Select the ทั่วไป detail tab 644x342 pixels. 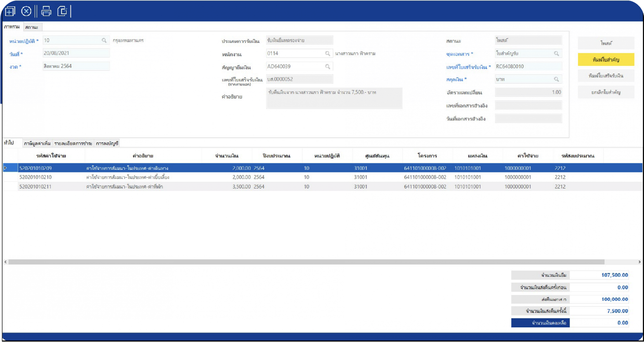(9, 143)
